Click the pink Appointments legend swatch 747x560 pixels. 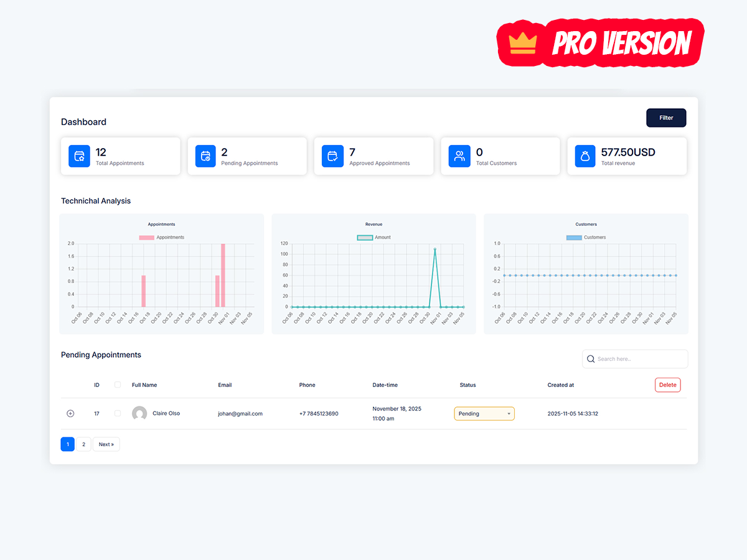(146, 237)
